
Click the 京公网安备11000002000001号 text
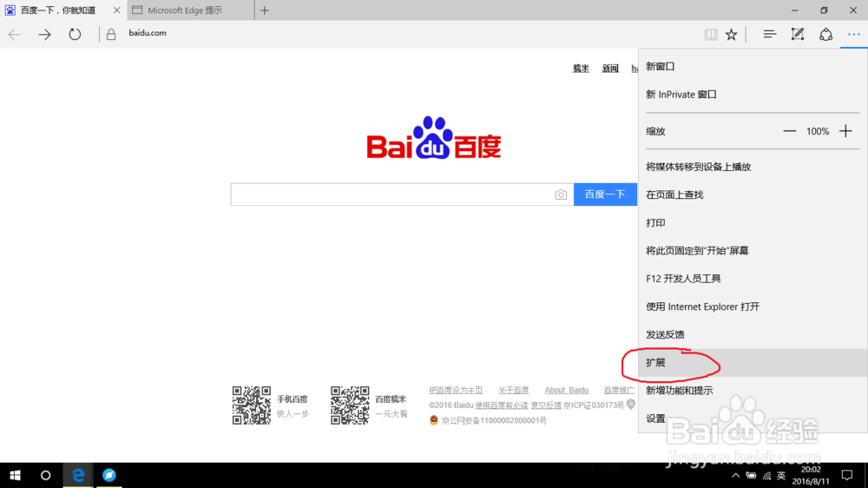494,420
